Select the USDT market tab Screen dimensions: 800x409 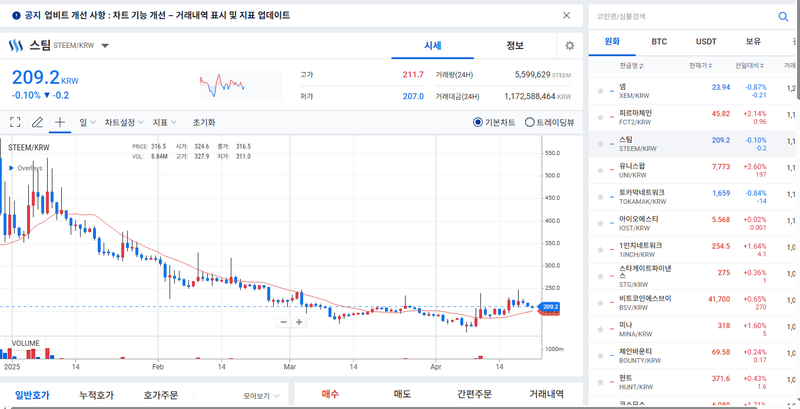point(706,42)
